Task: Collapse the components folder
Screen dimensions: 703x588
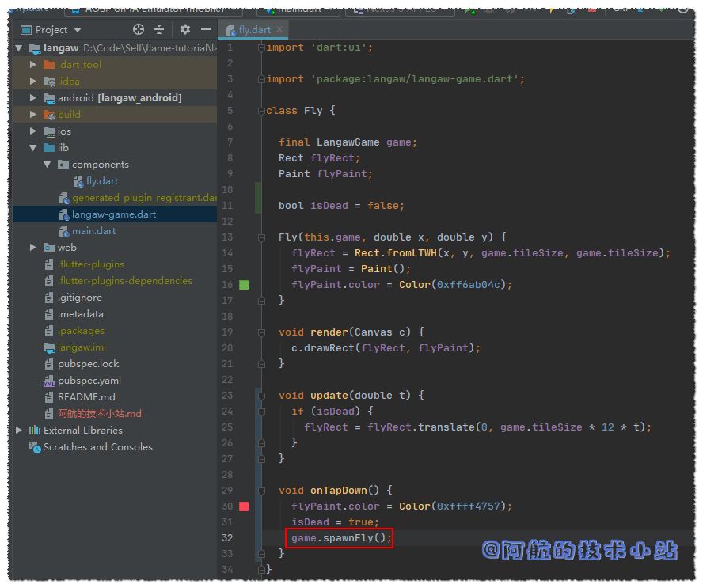Action: (47, 165)
